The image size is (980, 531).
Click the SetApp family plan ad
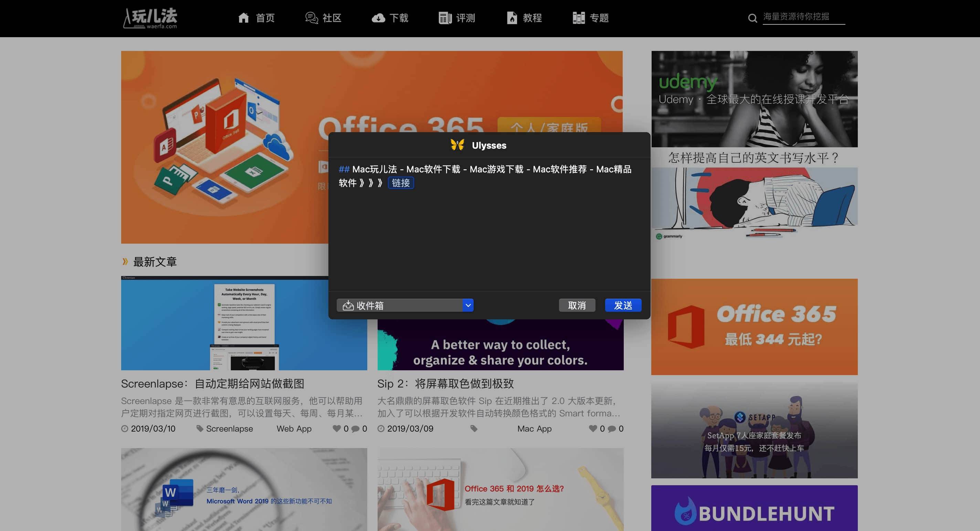point(755,430)
